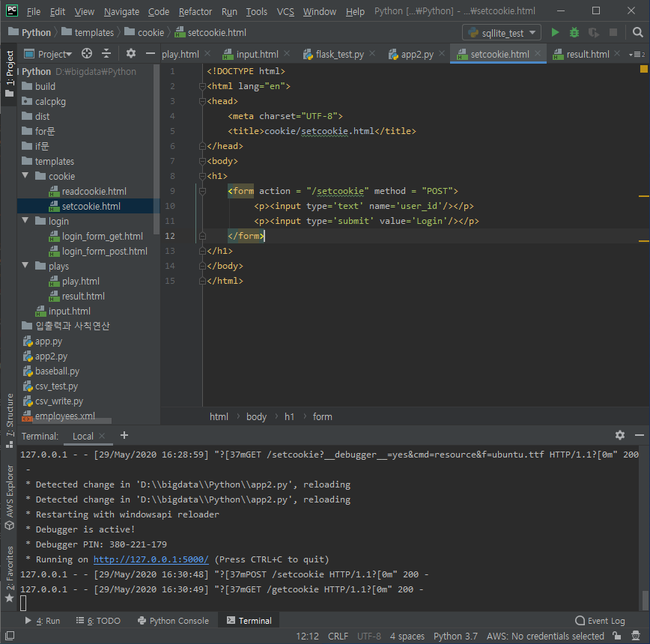Screen dimensions: 650x644
Task: Close the setcookie.html tab
Action: pyautogui.click(x=538, y=53)
